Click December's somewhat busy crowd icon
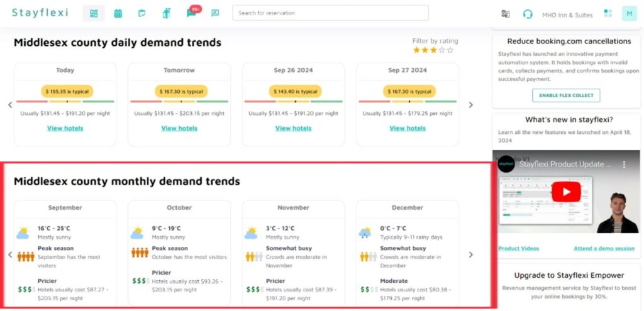Viewport: 644px width, 311px height. (x=368, y=256)
